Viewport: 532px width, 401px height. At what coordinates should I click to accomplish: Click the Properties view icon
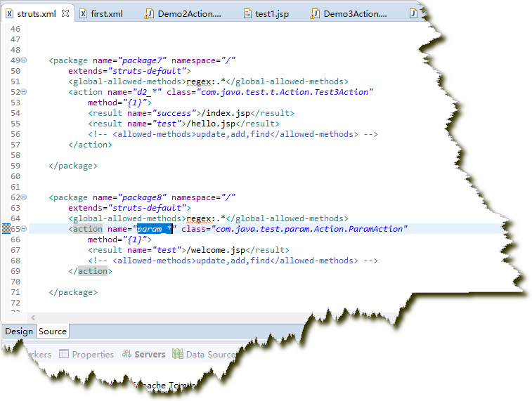tap(64, 354)
